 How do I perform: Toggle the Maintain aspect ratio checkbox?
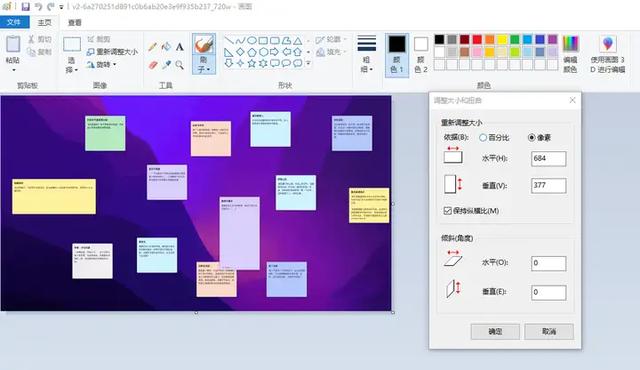(x=447, y=210)
